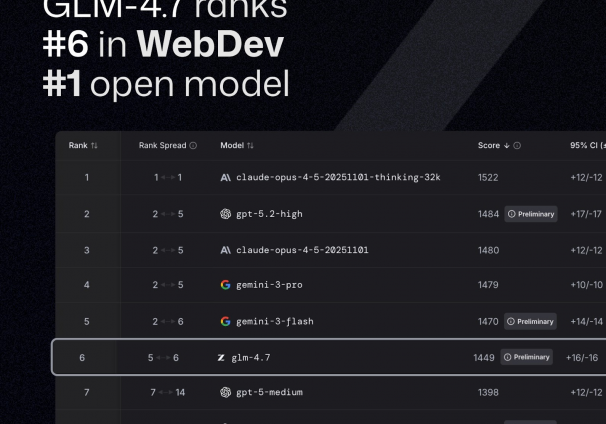Click Score column header label
606x424 pixels.
point(489,146)
